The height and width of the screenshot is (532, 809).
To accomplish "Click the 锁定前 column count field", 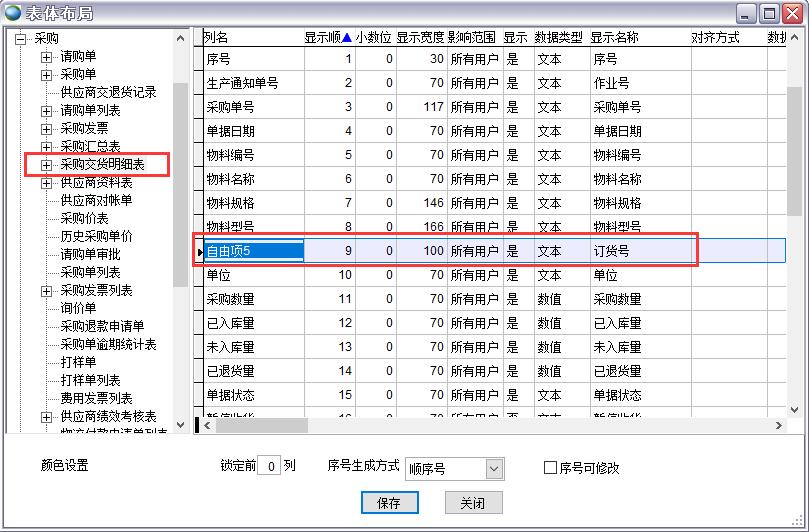I will 268,467.
